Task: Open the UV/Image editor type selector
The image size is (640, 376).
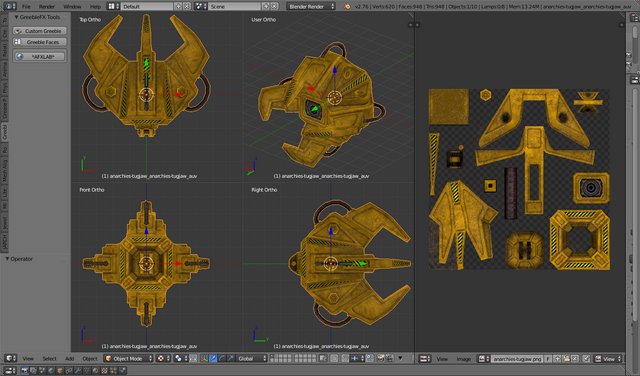Action: point(425,359)
